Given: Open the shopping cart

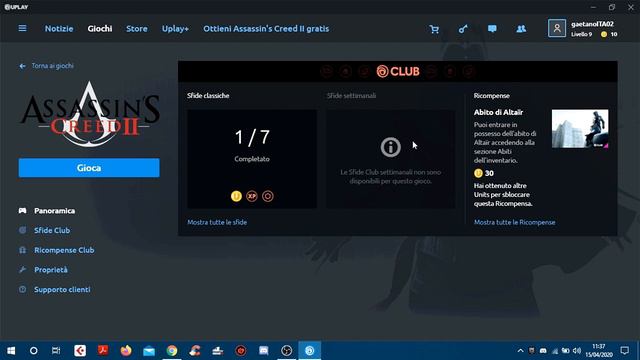Looking at the screenshot, I should click(x=434, y=29).
